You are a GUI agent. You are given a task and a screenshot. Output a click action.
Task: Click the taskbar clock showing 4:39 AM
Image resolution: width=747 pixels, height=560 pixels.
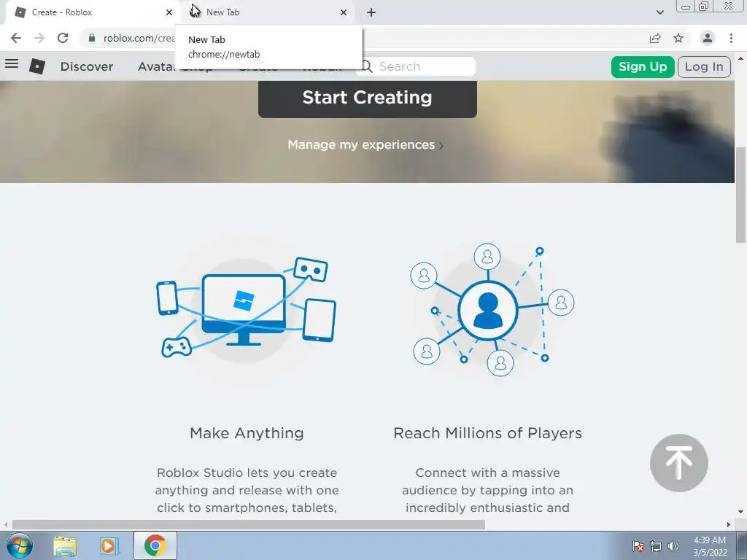point(709,546)
